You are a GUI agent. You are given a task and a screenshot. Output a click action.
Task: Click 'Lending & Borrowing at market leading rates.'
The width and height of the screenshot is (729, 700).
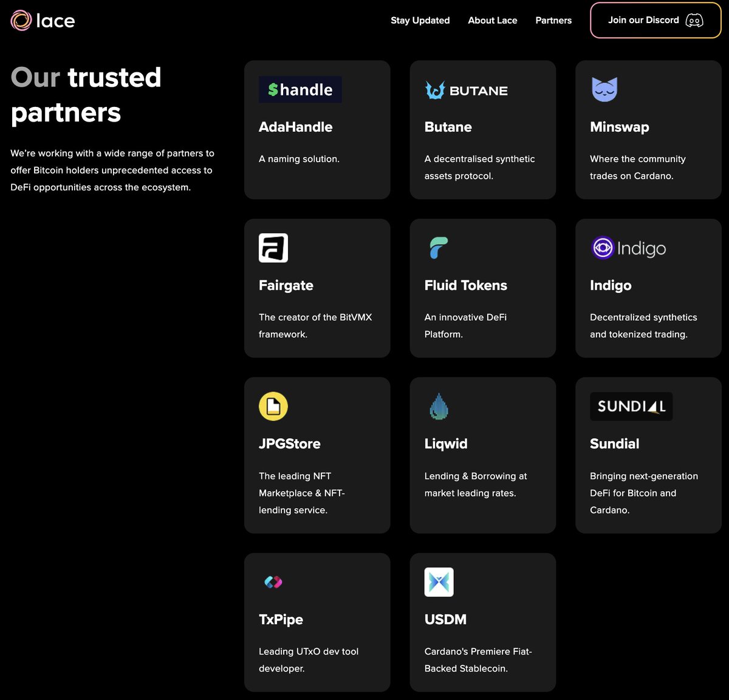(476, 485)
